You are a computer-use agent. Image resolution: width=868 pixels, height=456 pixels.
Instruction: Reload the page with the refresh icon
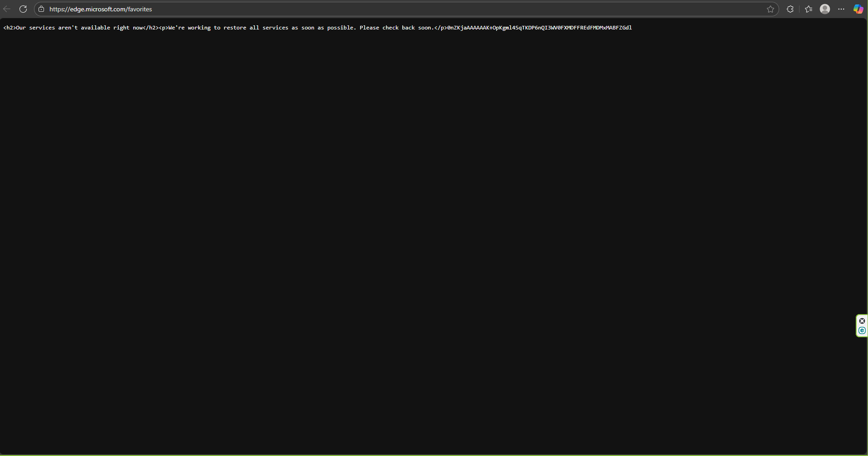tap(23, 9)
